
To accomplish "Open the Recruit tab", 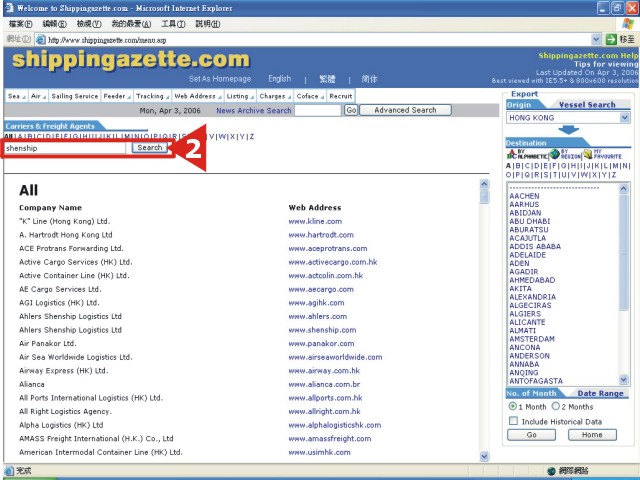I will 340,96.
